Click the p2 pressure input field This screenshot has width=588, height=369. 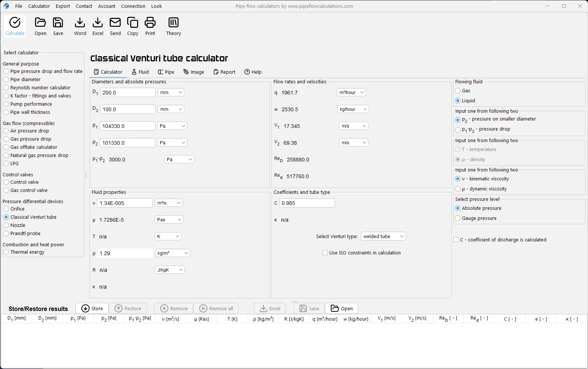[127, 143]
